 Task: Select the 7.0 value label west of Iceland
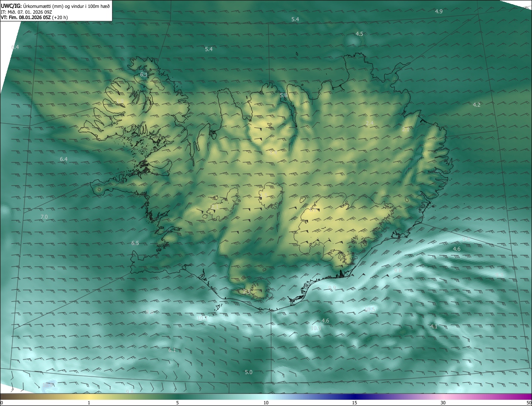pyautogui.click(x=44, y=217)
